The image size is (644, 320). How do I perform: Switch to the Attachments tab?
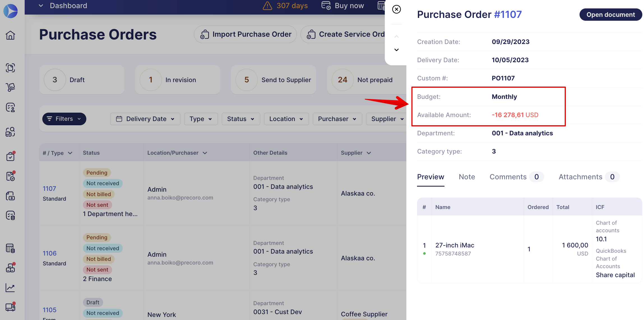click(589, 177)
